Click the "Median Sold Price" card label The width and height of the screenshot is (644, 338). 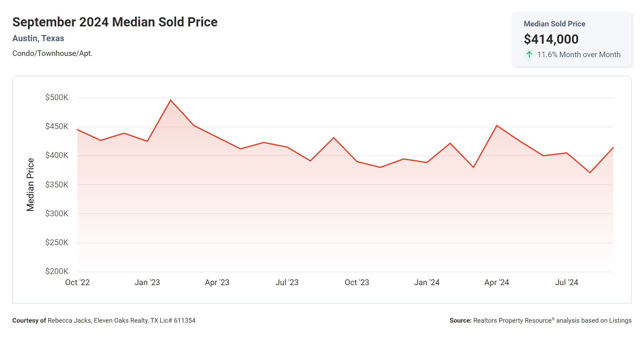[x=554, y=24]
